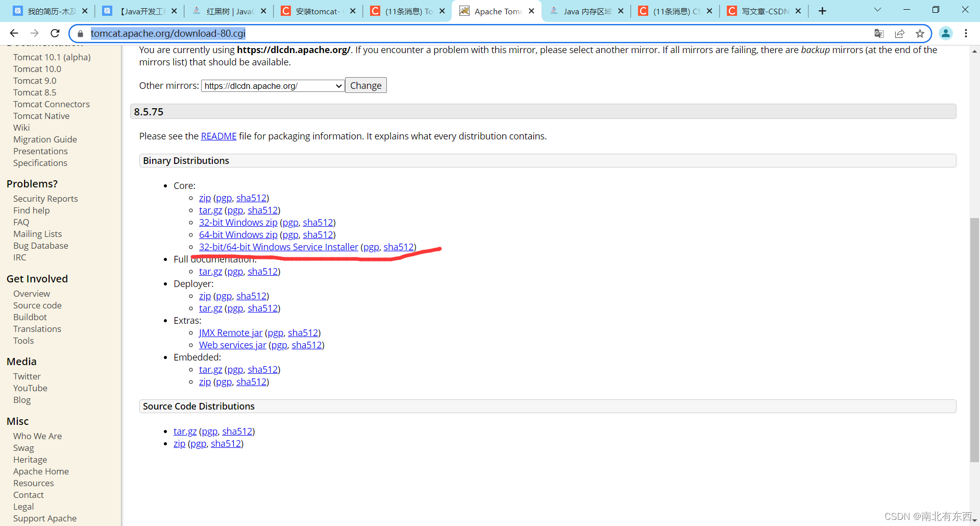Open Tomcat 8.5 documentation link
Screen dimensions: 980x526
pyautogui.click(x=35, y=92)
